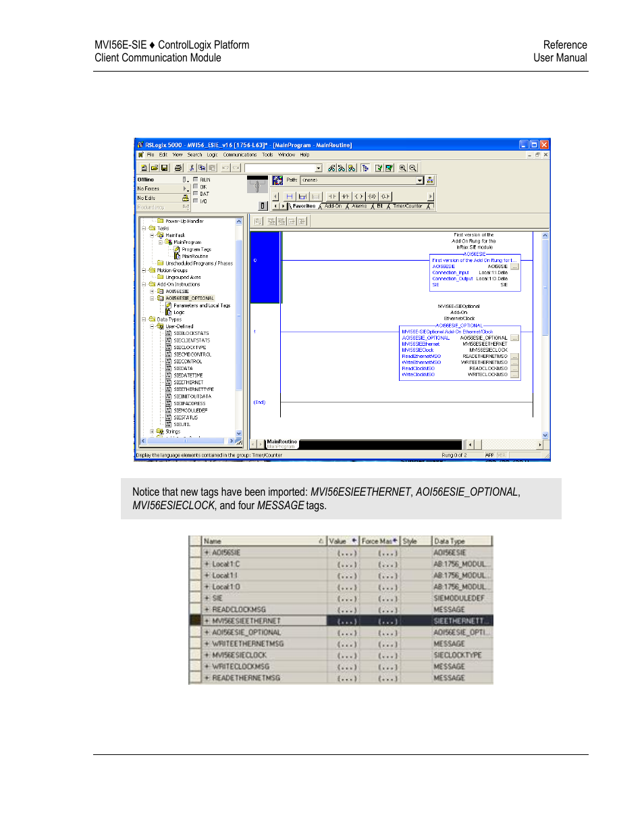
Task: Click the Undo toolbar icon
Action: coord(225,168)
